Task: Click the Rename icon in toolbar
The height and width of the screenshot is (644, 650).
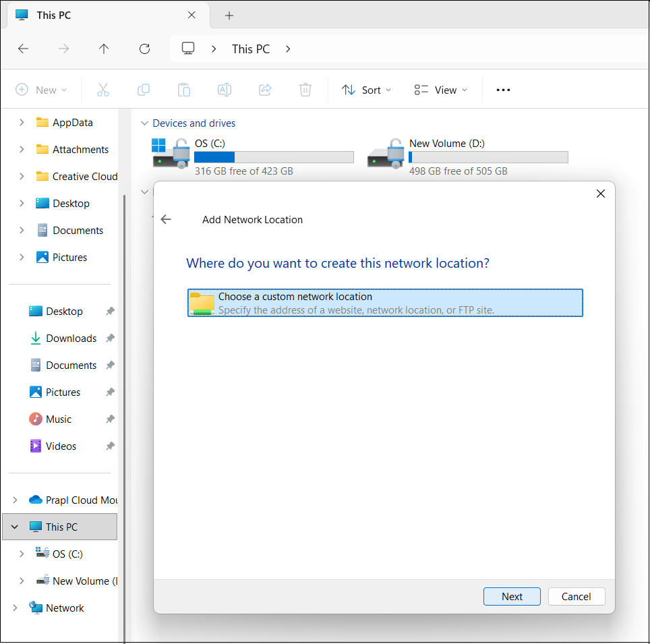Action: (225, 90)
